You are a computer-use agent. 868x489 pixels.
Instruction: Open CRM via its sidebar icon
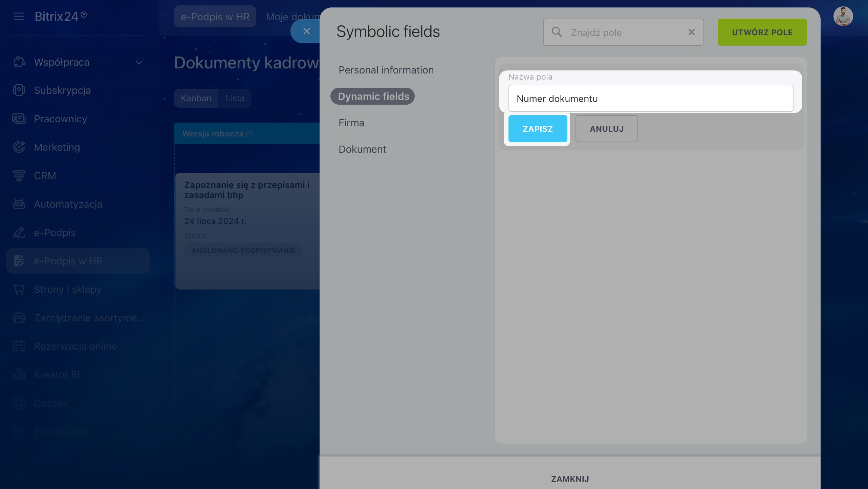(x=19, y=176)
